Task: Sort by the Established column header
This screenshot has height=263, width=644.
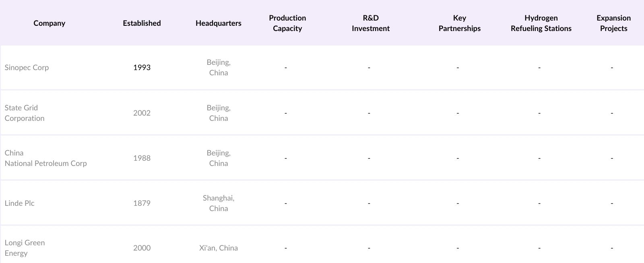Action: (142, 23)
